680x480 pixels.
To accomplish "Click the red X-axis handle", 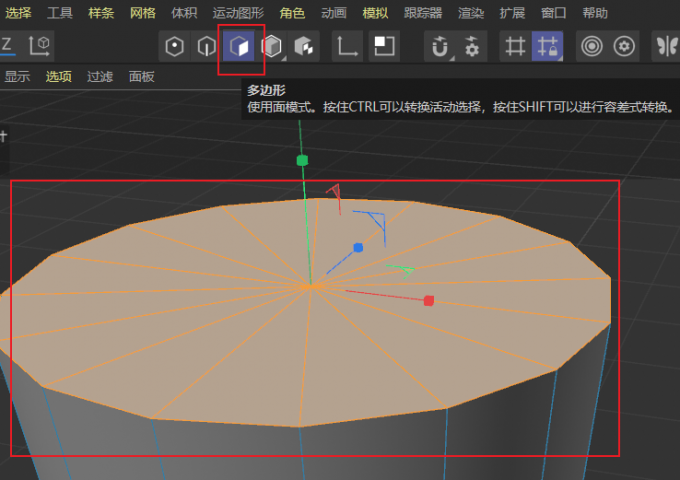I will [x=429, y=300].
